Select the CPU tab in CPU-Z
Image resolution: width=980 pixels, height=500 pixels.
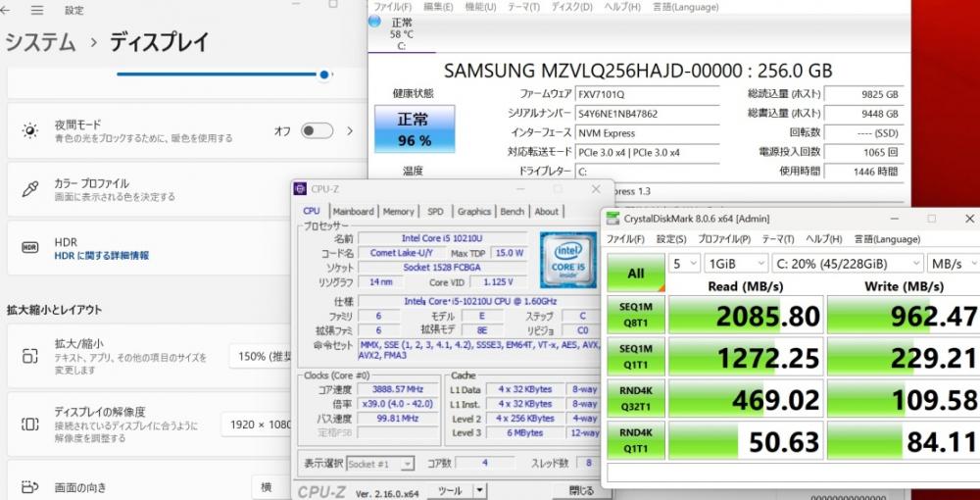tap(312, 211)
